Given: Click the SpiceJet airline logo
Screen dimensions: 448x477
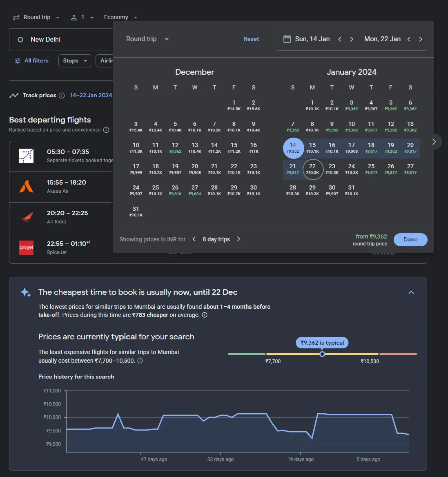Looking at the screenshot, I should (x=27, y=247).
